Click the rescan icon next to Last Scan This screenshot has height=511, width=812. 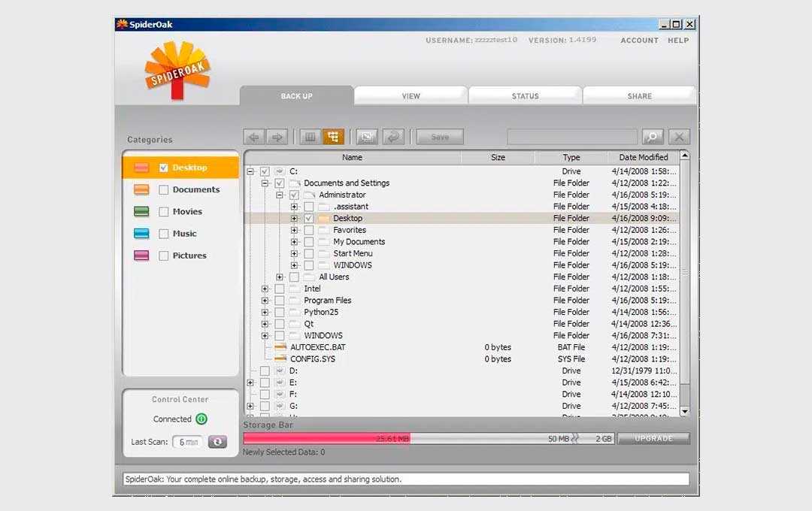coord(217,442)
